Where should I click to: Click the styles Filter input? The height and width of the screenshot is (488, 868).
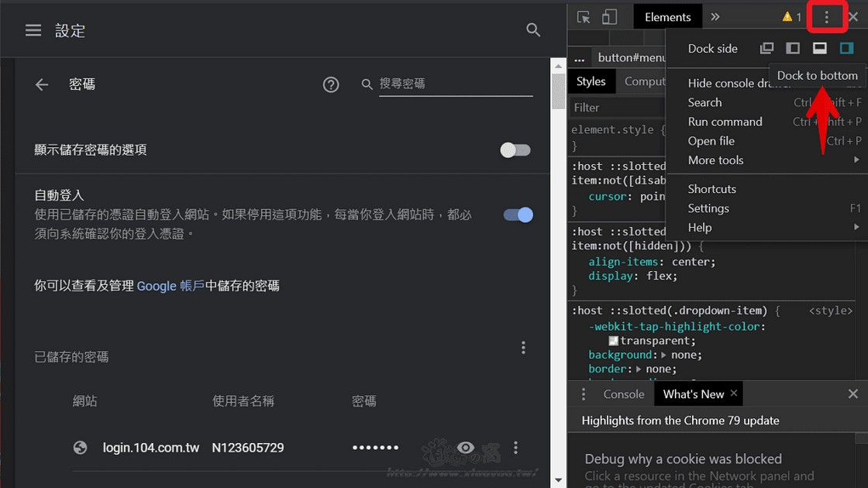[618, 108]
